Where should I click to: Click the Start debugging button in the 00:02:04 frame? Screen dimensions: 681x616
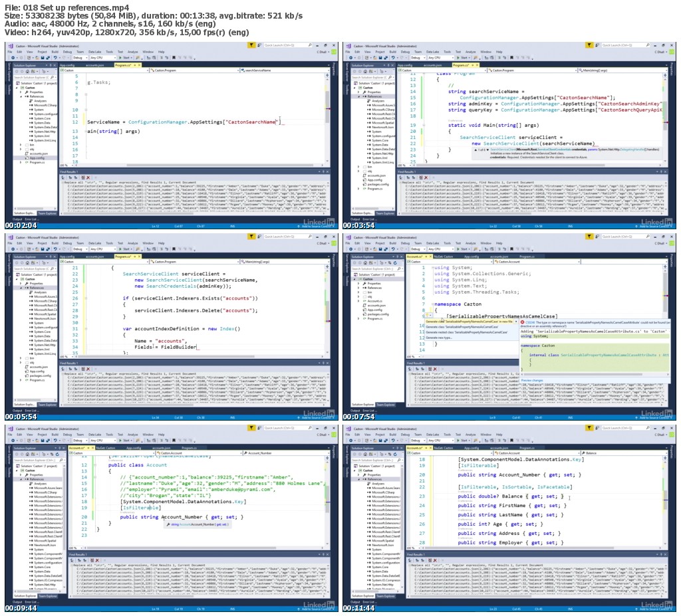[x=124, y=57]
